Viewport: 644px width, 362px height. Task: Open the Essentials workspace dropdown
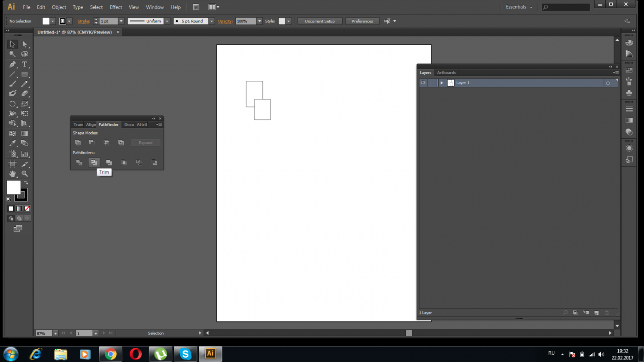point(519,7)
